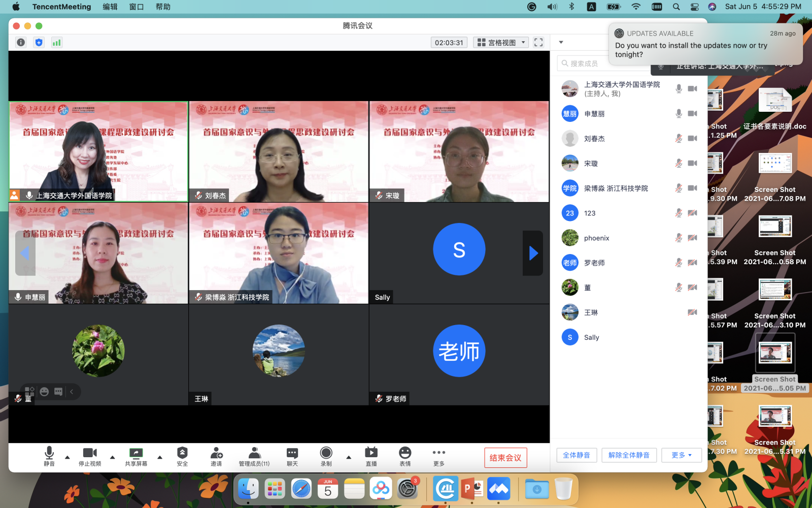Toggle 申慧丽's microphone in the member list
Viewport: 812px width, 508px height.
click(x=679, y=114)
